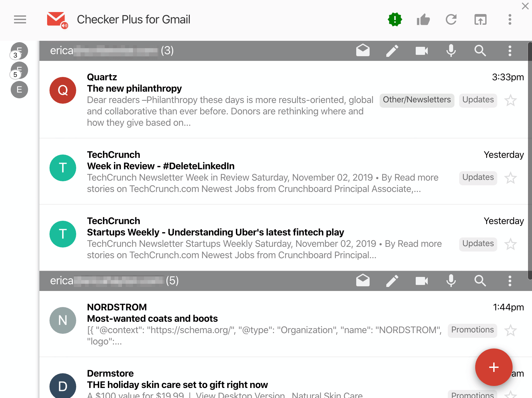The image size is (532, 398).
Task: Click the Dermstore D avatar
Action: (63, 386)
